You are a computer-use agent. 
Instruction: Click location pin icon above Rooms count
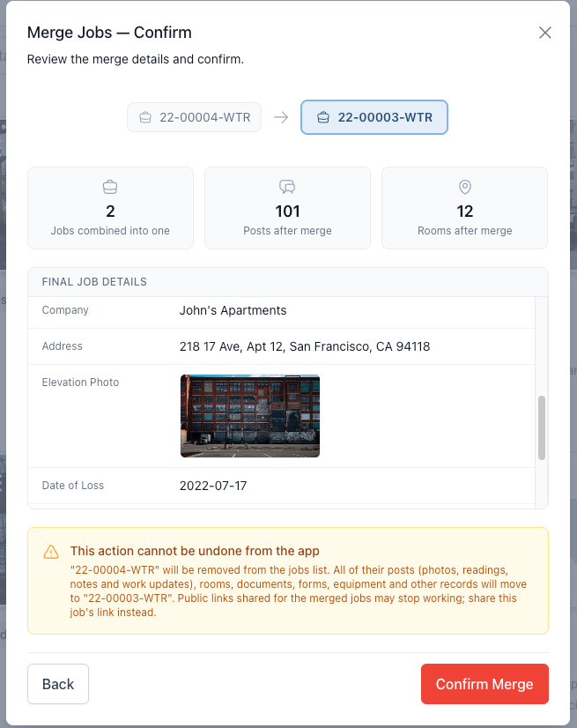pos(464,187)
